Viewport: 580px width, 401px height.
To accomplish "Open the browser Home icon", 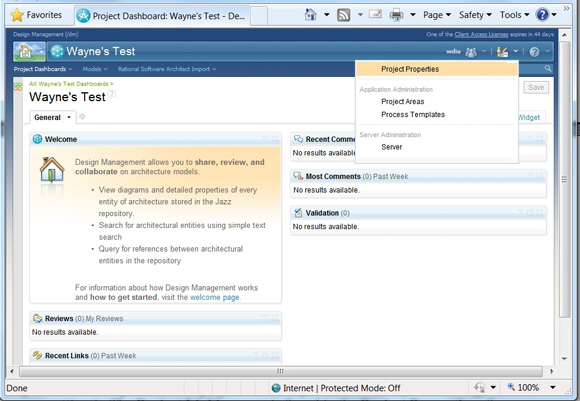I will 310,15.
